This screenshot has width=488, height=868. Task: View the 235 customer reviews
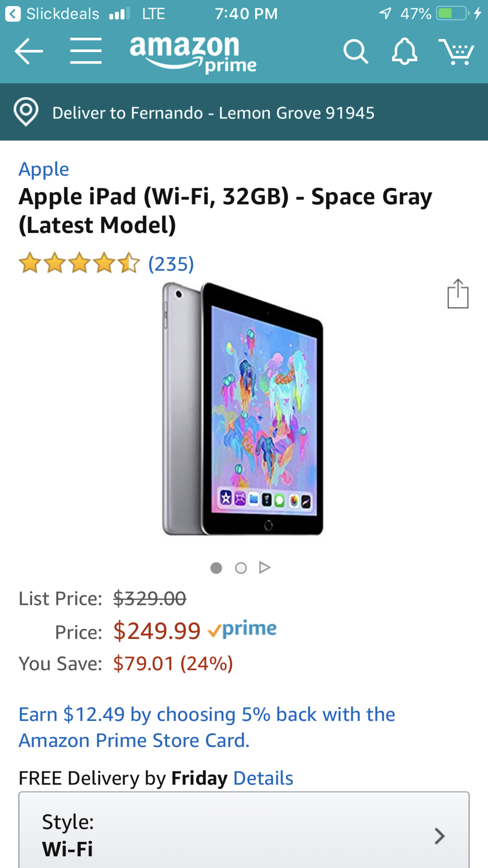point(171,264)
